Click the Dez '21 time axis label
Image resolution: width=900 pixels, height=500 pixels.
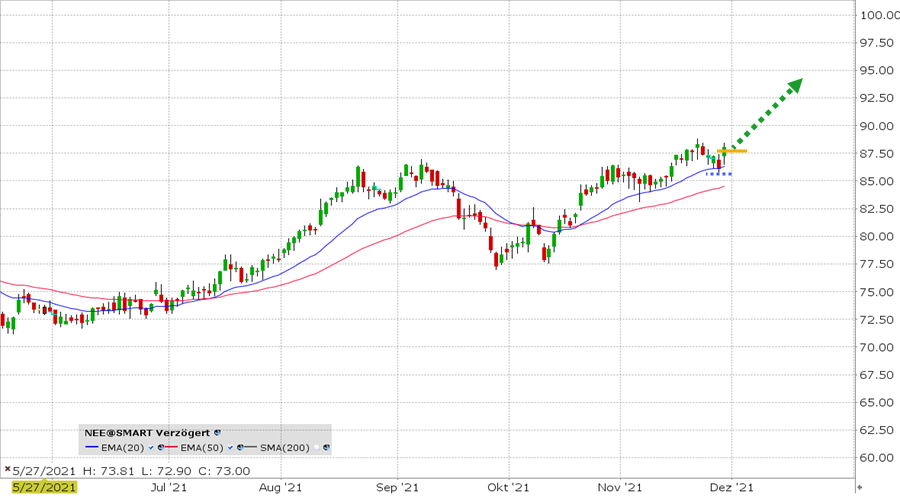732,487
